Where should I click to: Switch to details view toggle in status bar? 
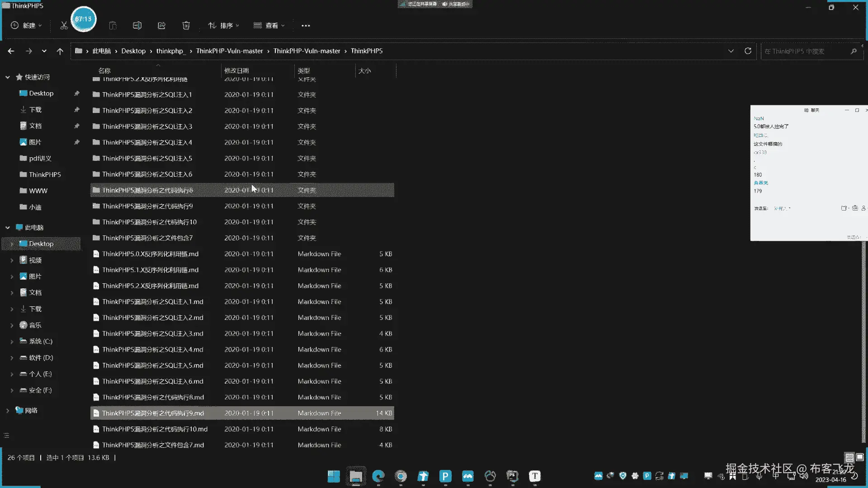[849, 457]
